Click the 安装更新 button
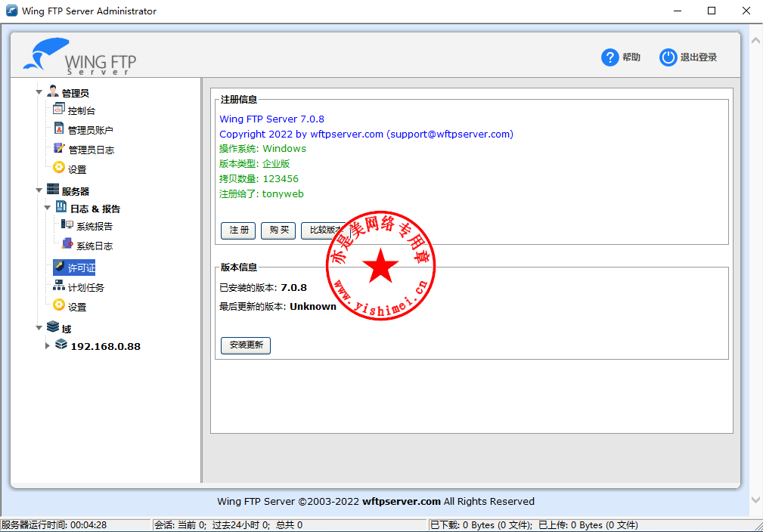The height and width of the screenshot is (532, 763). 246,345
